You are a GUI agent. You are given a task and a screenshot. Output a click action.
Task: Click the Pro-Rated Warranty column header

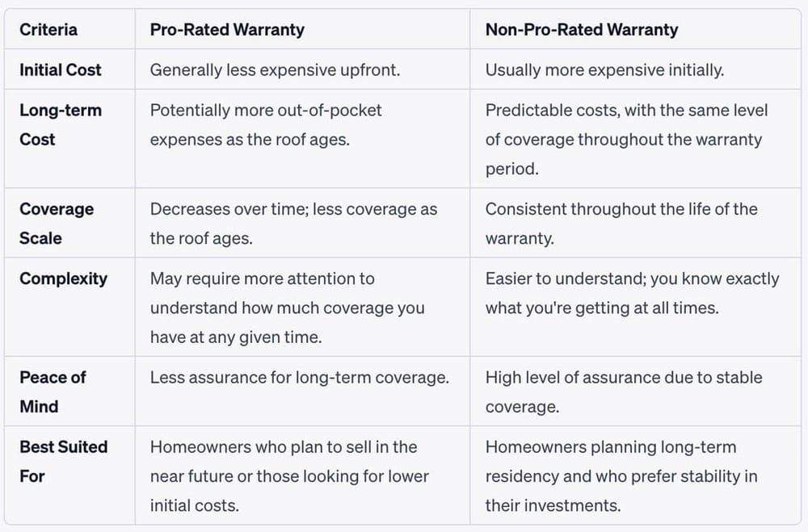pyautogui.click(x=227, y=30)
